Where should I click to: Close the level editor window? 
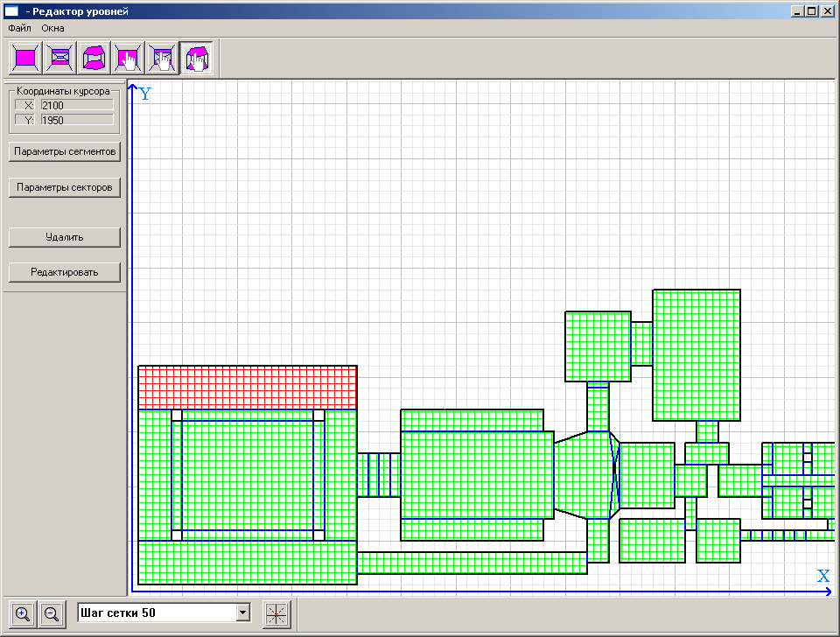(828, 11)
